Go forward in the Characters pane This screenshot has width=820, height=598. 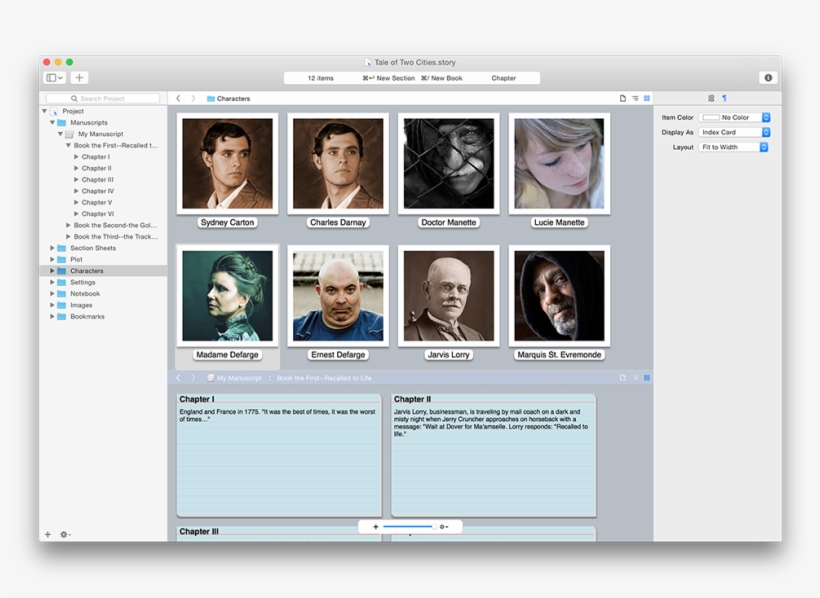193,98
